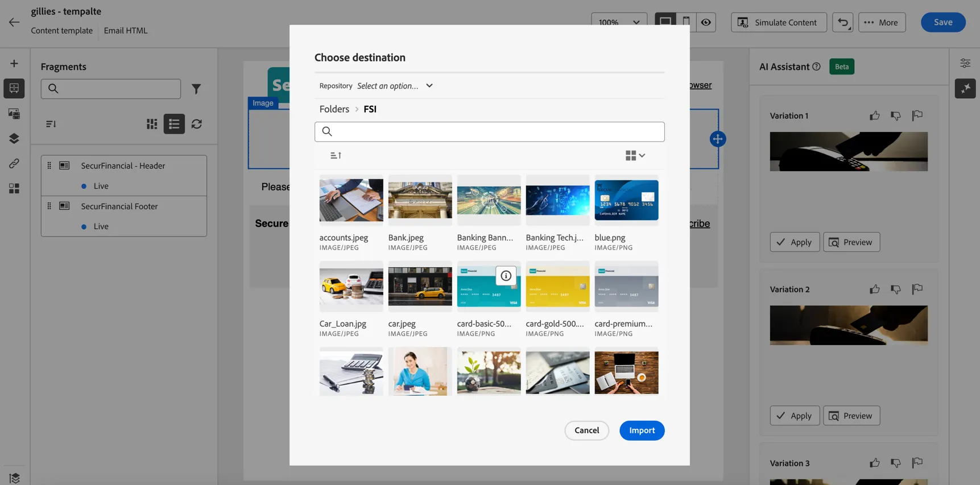Click the info icon on card-basic thumbnail
This screenshot has height=485, width=980.
pos(506,276)
